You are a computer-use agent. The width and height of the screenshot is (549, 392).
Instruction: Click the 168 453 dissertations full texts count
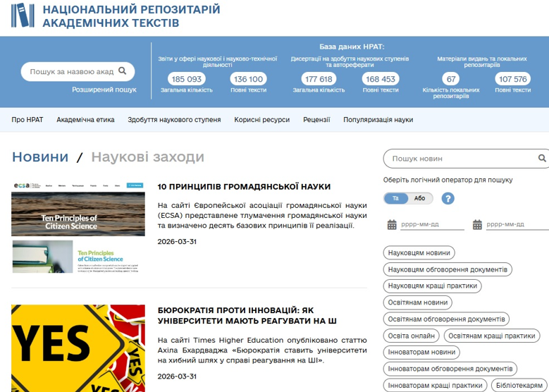381,79
